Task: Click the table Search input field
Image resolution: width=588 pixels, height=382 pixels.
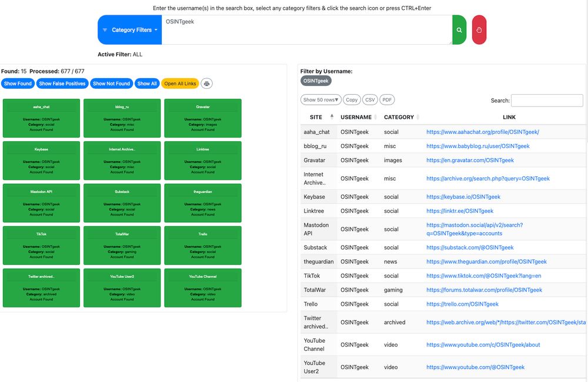Action: 547,100
